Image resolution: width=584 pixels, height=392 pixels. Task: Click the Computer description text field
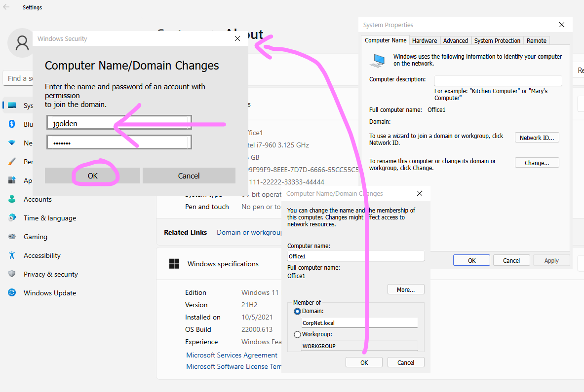[498, 80]
